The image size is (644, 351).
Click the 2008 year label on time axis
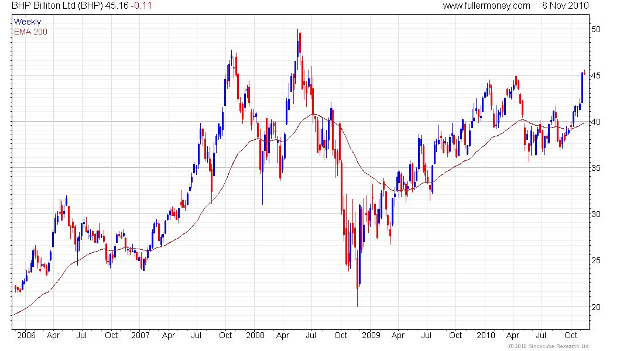point(255,335)
